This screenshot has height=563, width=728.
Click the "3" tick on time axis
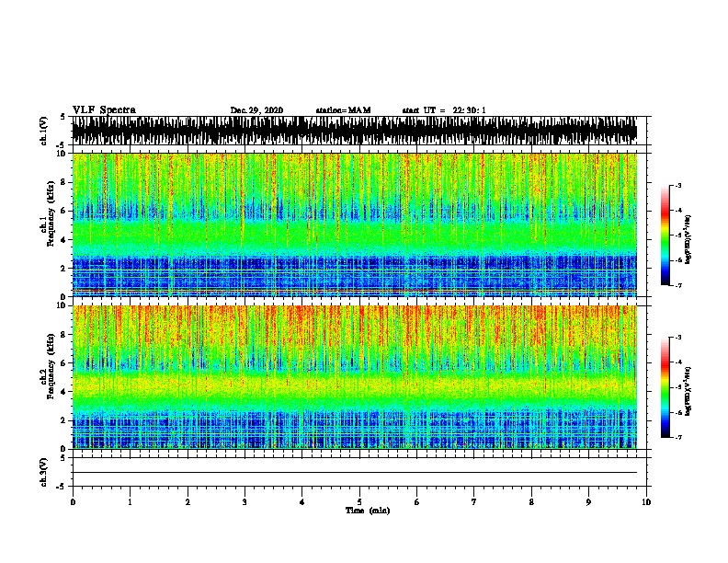coord(245,502)
